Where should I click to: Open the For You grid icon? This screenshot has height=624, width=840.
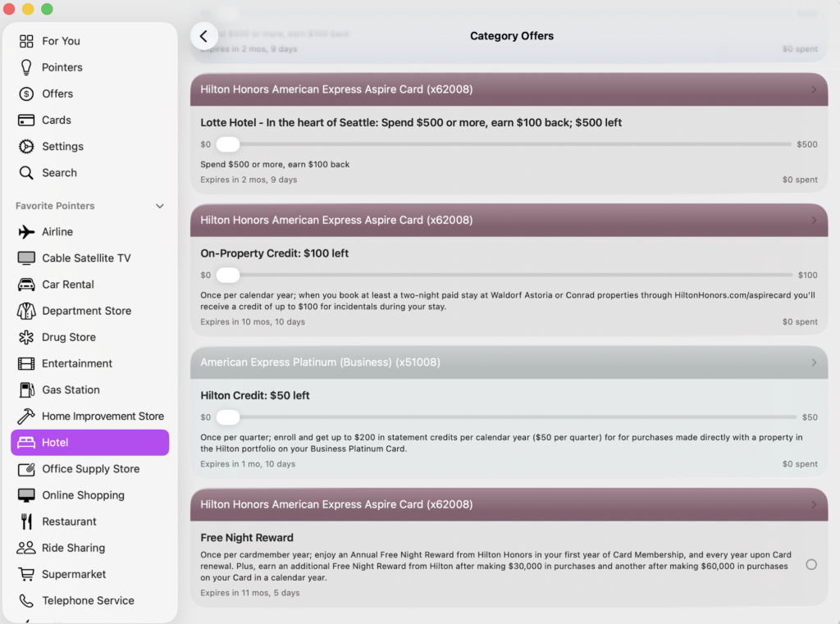pos(26,41)
